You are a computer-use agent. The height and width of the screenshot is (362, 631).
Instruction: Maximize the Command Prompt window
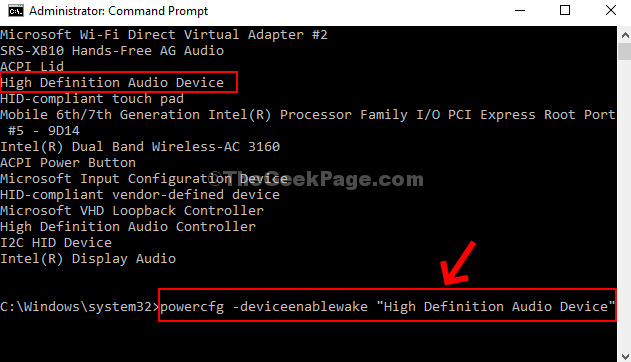coord(565,10)
